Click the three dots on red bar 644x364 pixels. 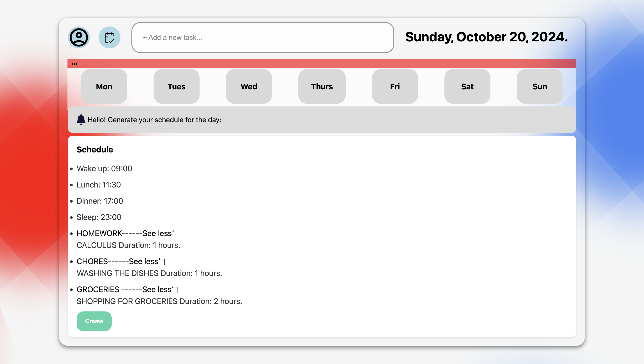[74, 64]
